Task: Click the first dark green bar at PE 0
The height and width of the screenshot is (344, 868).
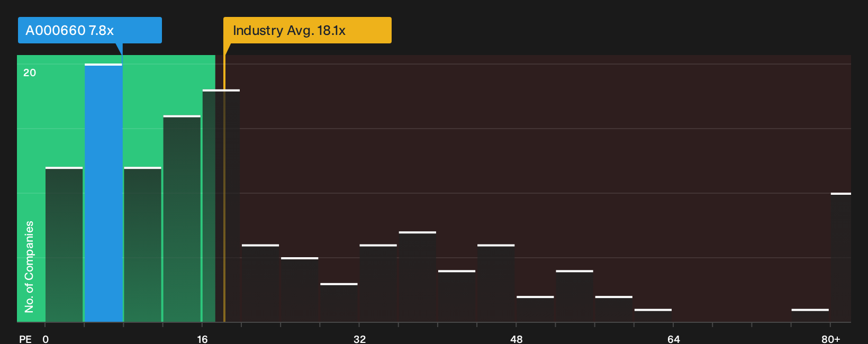Action: 64,245
